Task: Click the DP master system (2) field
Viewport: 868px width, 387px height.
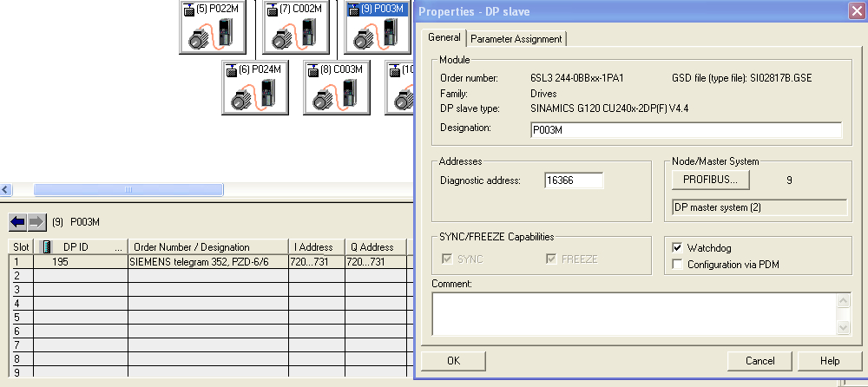Action: tap(759, 207)
